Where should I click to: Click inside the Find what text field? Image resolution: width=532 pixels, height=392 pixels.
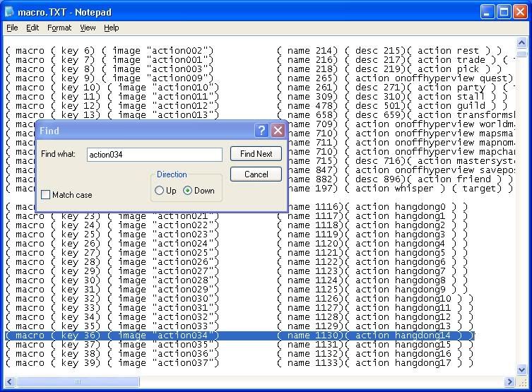[x=154, y=155]
